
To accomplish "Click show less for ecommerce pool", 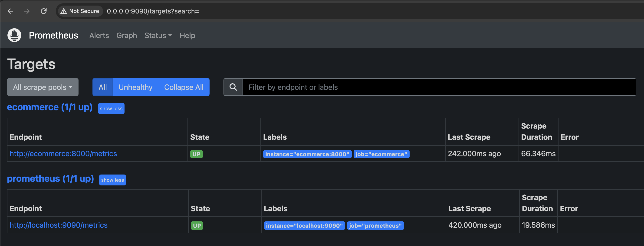I will pyautogui.click(x=111, y=108).
